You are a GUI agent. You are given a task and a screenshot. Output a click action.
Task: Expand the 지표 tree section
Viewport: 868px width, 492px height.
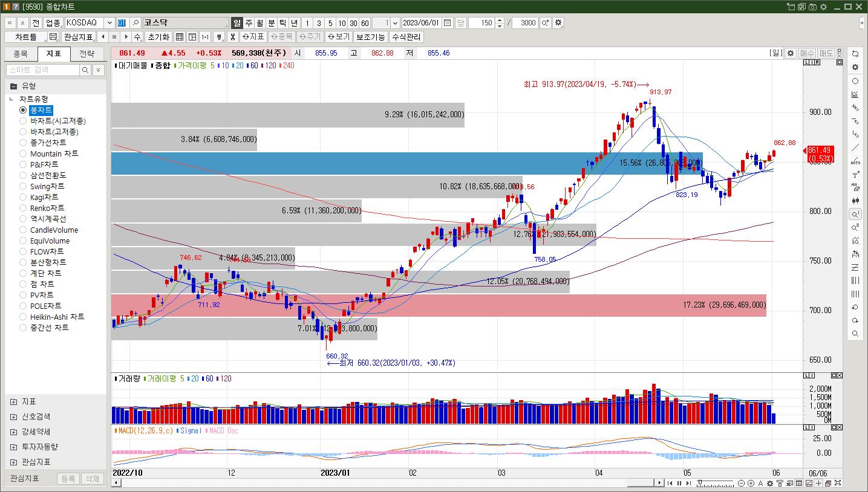click(13, 401)
